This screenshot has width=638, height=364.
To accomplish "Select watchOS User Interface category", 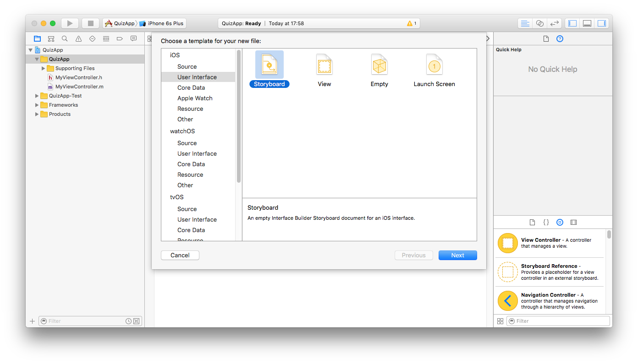I will [x=198, y=153].
